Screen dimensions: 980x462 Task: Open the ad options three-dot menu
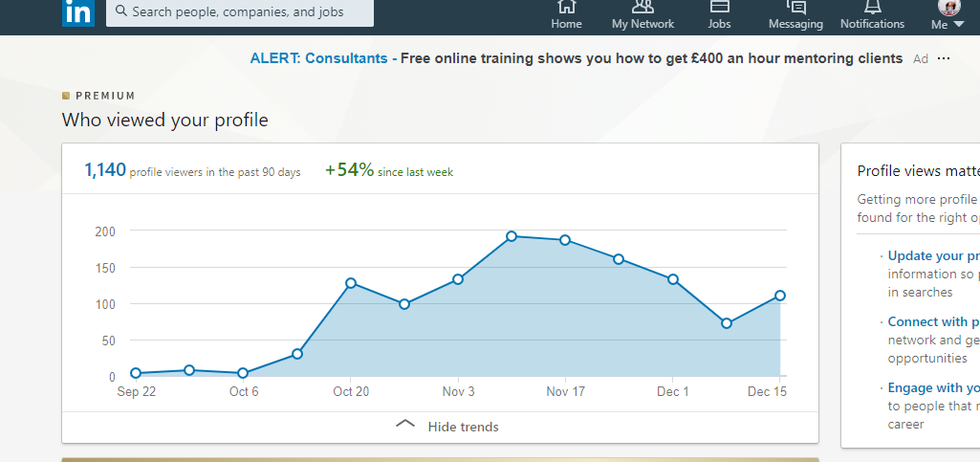(945, 58)
